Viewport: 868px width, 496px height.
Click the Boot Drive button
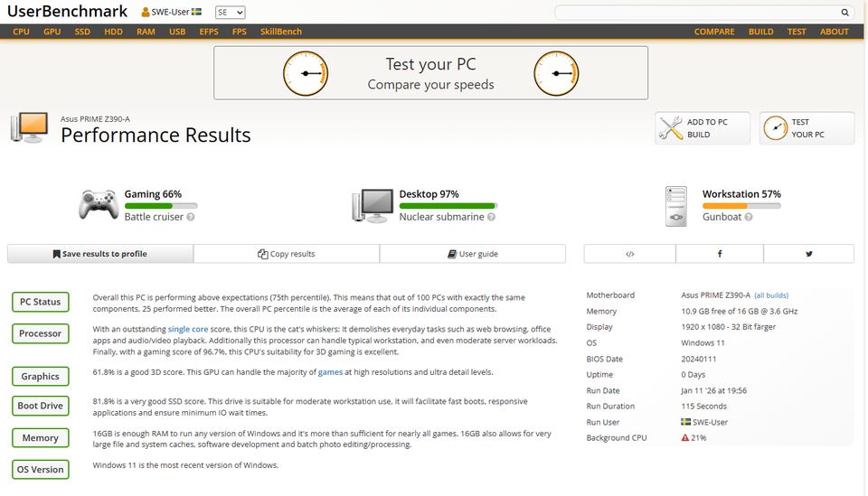click(41, 406)
